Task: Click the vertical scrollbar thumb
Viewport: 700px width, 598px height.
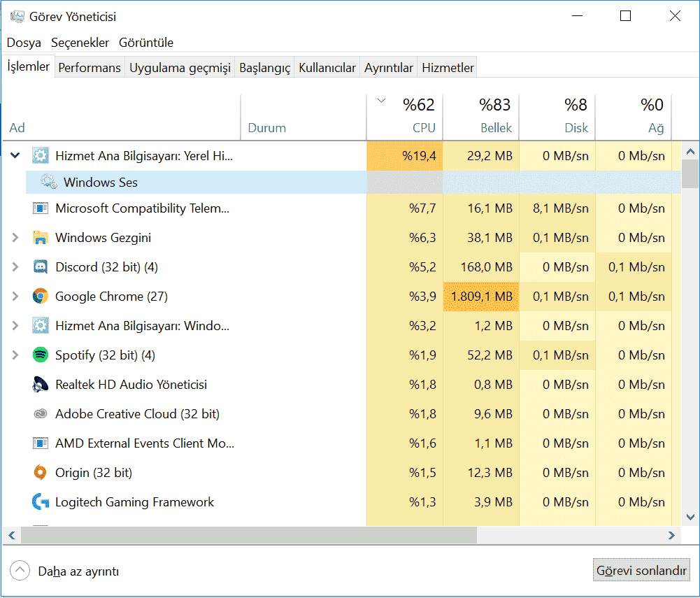Action: coord(690,174)
